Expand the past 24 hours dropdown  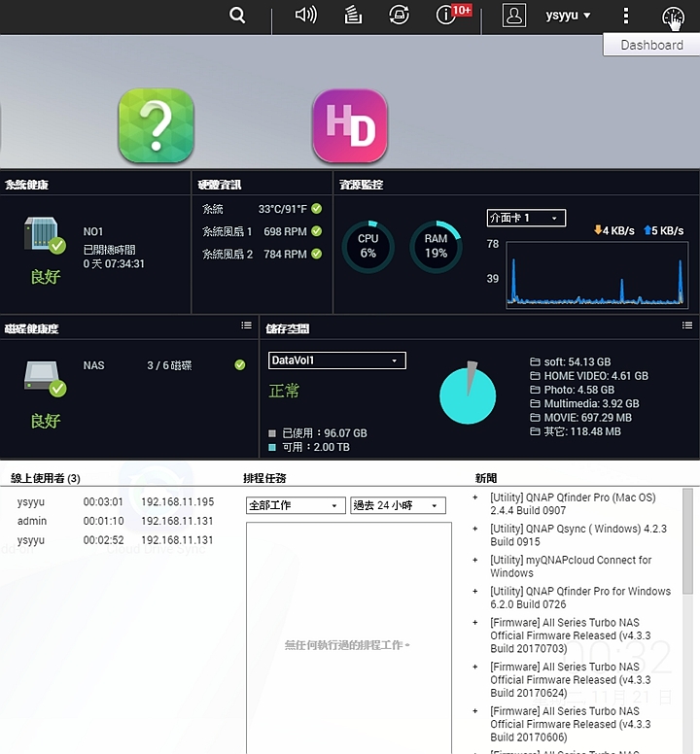click(398, 505)
